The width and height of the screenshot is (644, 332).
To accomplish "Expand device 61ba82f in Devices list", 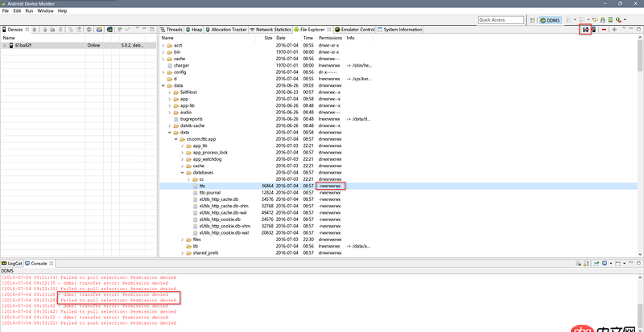I will [x=5, y=46].
